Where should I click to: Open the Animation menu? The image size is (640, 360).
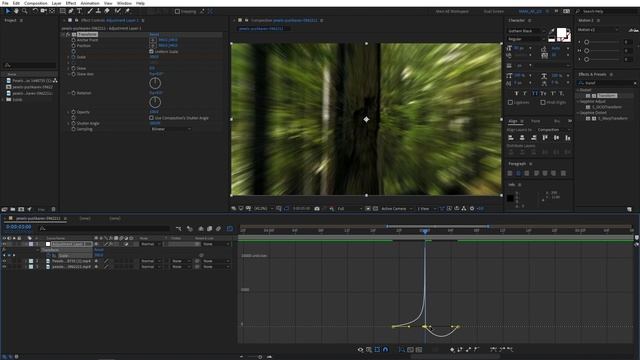[90, 3]
